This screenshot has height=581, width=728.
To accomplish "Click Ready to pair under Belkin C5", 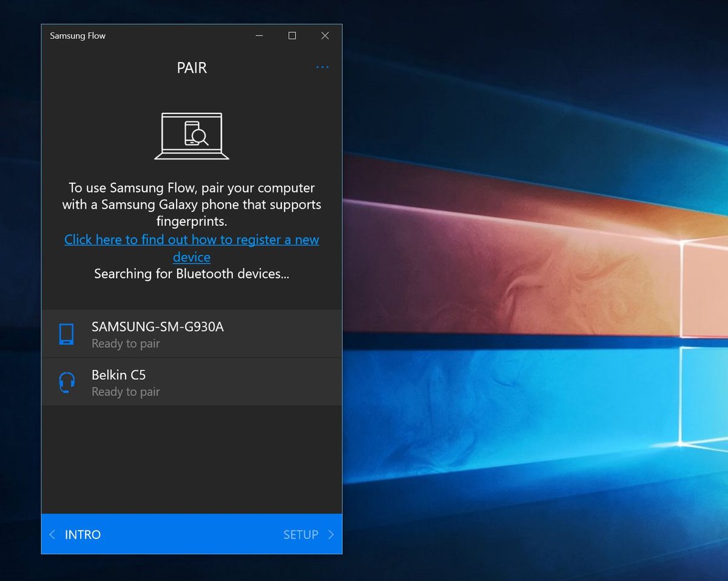I will [126, 392].
